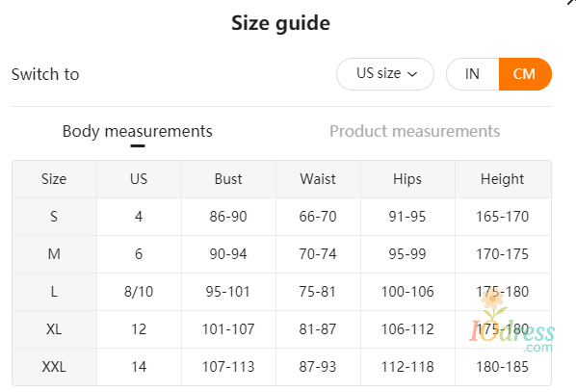Click the Size column header
This screenshot has height=392, width=576.
coord(54,179)
